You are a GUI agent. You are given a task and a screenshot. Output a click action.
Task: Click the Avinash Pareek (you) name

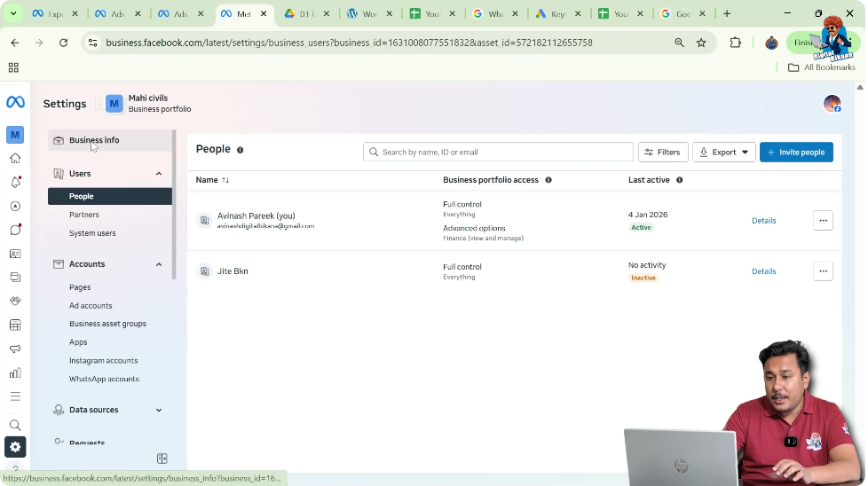click(x=256, y=216)
